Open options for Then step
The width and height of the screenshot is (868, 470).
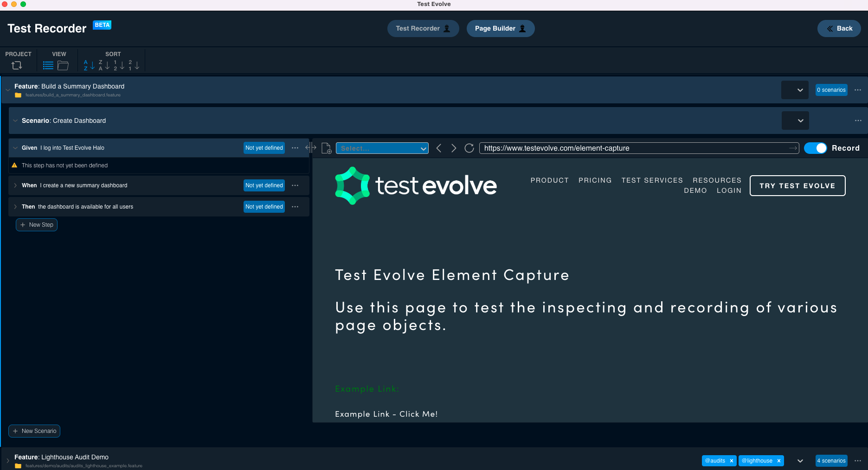point(295,207)
